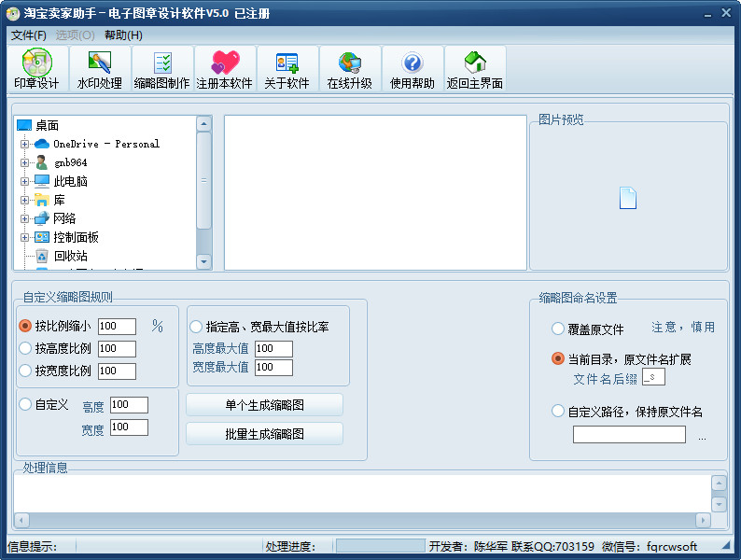Open the 水印处理 watermark tool

pos(100,68)
